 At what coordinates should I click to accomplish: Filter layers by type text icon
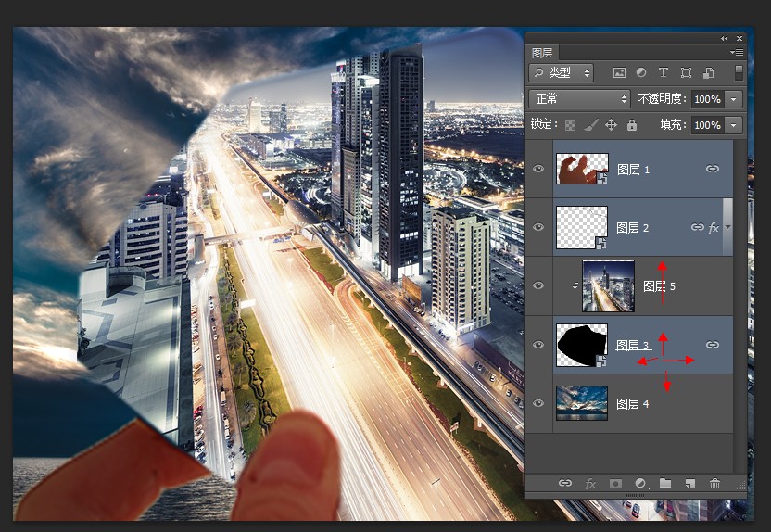(x=664, y=73)
